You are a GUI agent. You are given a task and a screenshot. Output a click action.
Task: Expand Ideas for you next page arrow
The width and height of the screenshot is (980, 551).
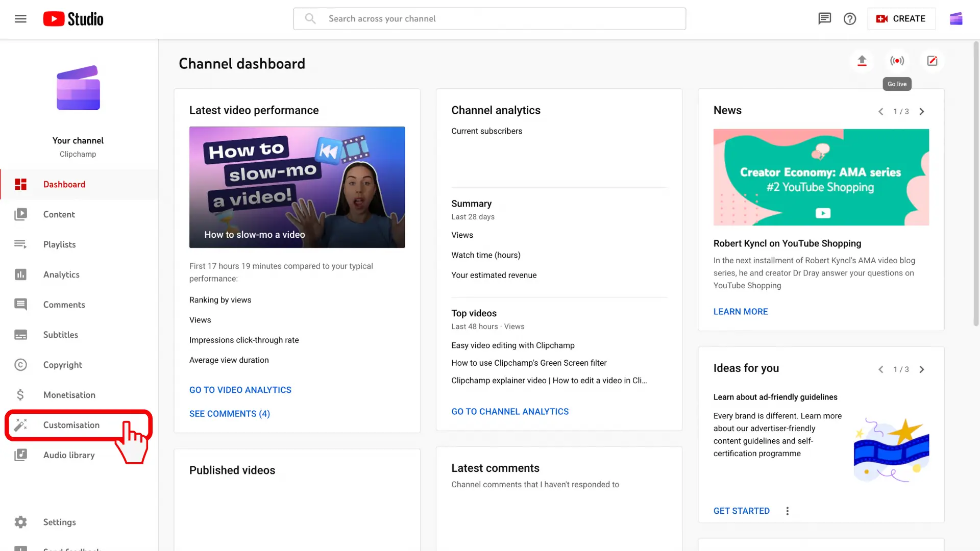coord(922,369)
